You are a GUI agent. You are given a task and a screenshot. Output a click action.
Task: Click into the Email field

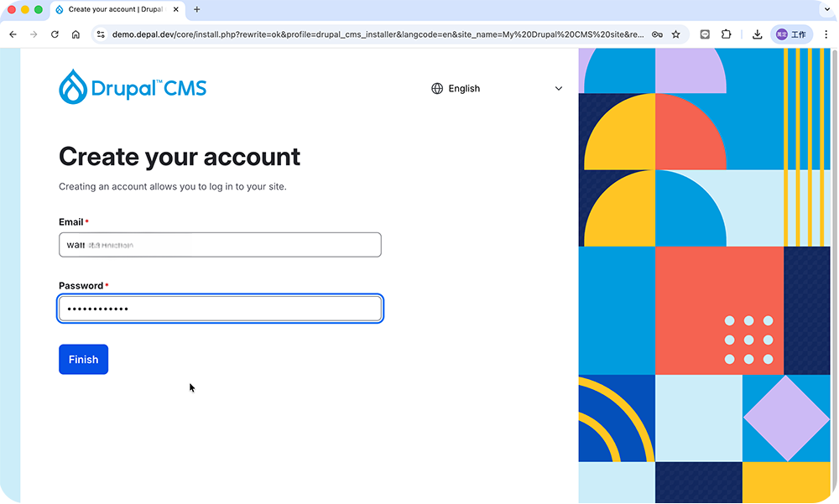pyautogui.click(x=220, y=245)
